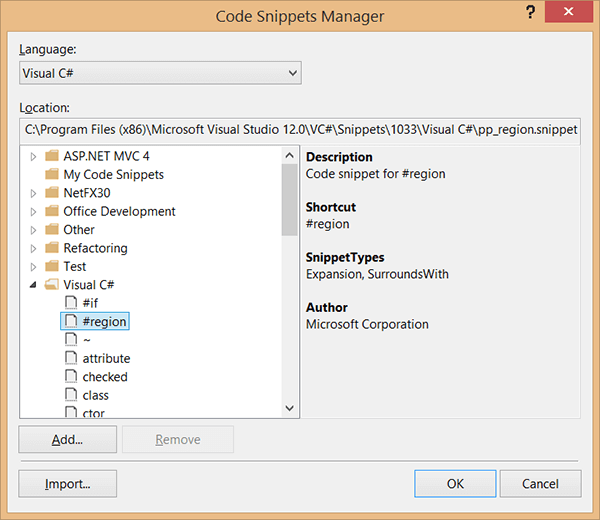Click the Cancel button
Image resolution: width=600 pixels, height=520 pixels.
coord(540,484)
